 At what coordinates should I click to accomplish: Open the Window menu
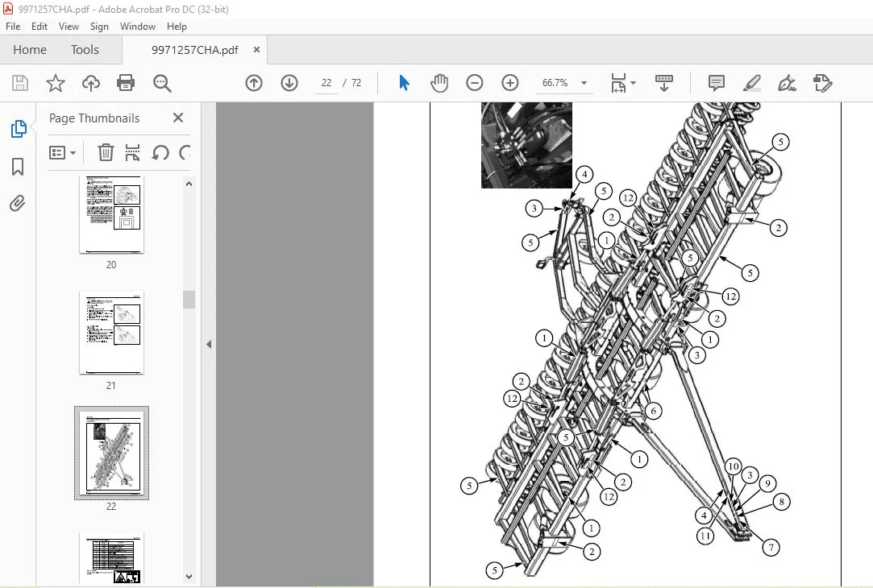click(138, 26)
